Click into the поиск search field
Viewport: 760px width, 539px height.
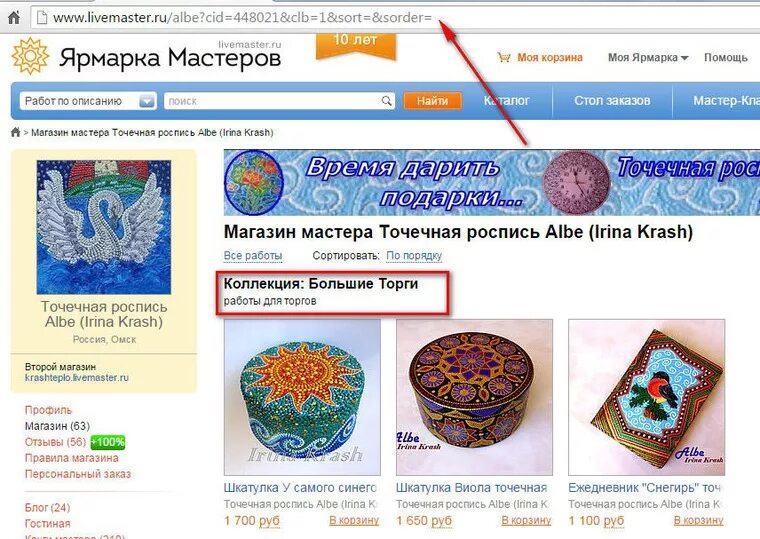(x=273, y=101)
